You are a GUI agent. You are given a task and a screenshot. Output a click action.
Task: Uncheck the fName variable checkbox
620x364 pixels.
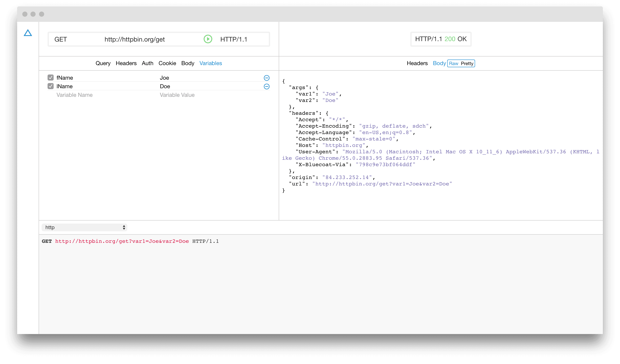tap(50, 78)
